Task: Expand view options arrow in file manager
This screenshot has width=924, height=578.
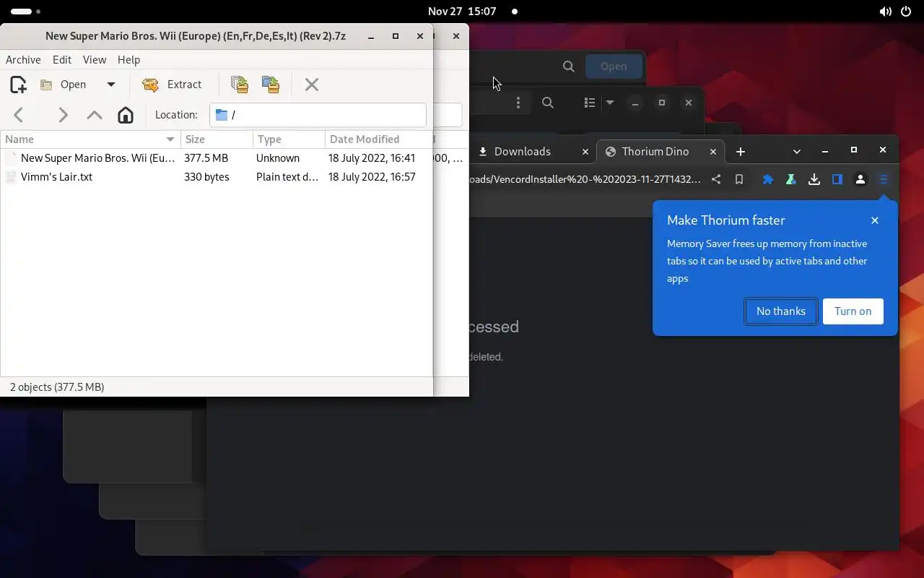Action: click(x=610, y=103)
